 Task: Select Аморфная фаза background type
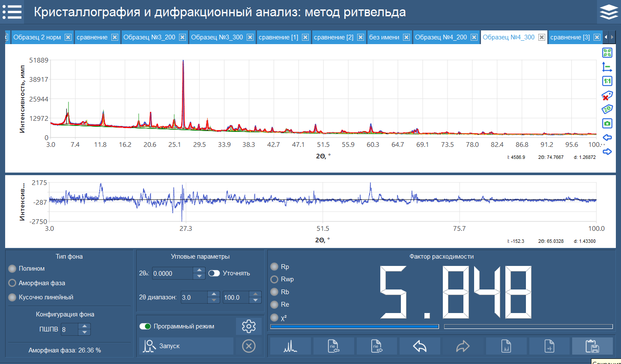pyautogui.click(x=12, y=283)
